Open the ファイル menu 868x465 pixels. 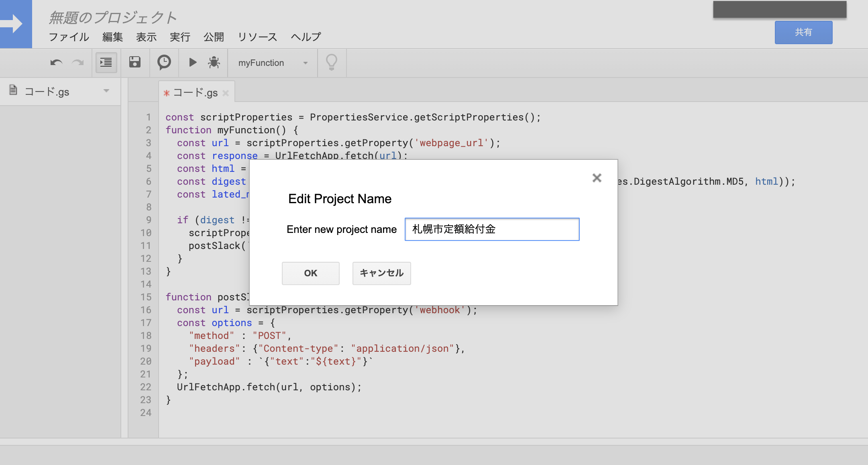coord(69,37)
